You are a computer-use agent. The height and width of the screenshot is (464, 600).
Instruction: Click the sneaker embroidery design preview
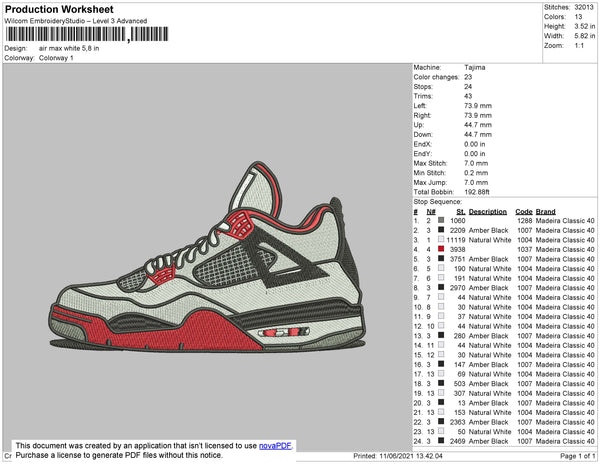pyautogui.click(x=207, y=259)
